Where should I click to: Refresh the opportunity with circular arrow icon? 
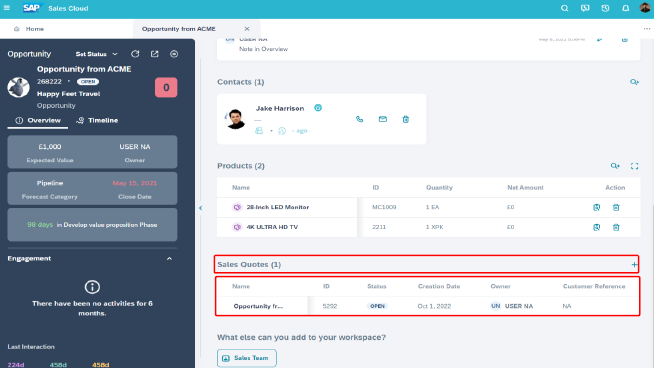point(135,54)
